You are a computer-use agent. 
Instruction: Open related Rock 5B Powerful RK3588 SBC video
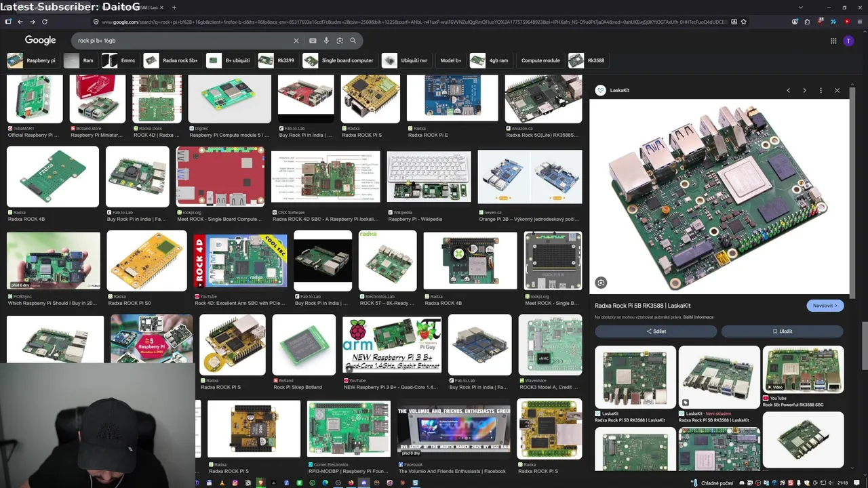pyautogui.click(x=803, y=370)
